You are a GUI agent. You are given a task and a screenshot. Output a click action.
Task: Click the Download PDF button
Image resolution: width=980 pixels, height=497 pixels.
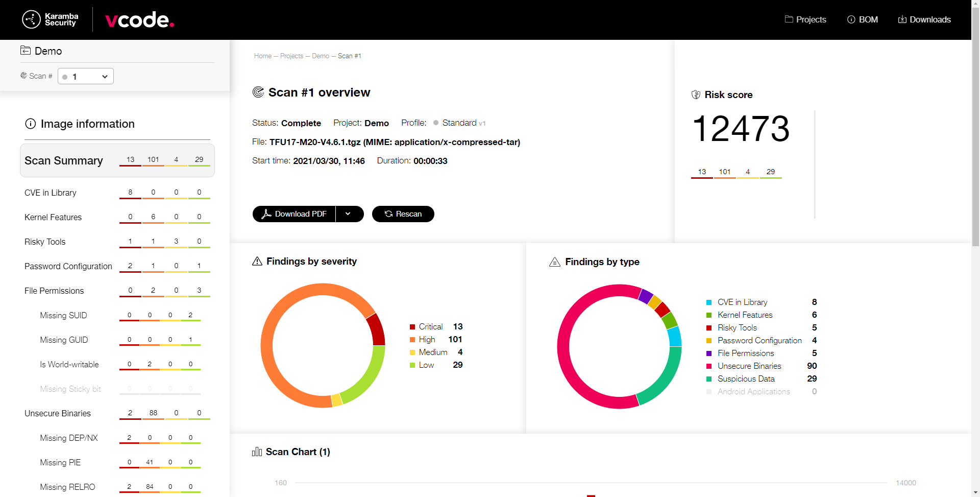[x=294, y=214]
